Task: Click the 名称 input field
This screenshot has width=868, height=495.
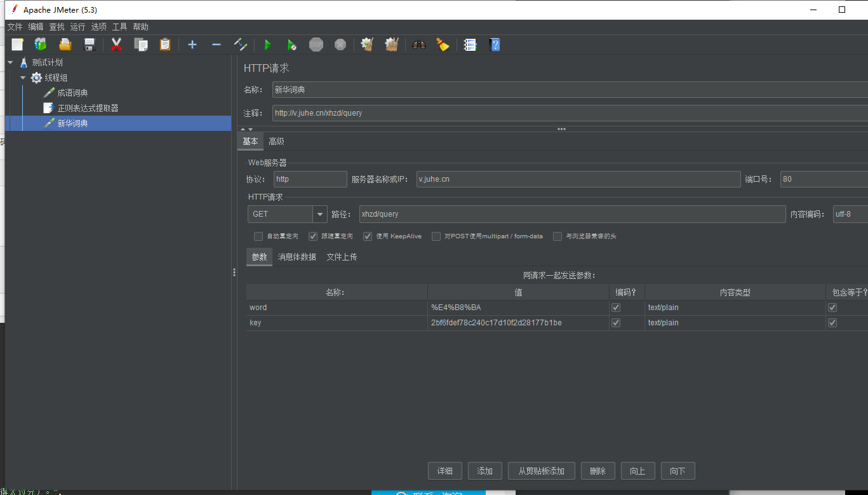Action: (570, 90)
